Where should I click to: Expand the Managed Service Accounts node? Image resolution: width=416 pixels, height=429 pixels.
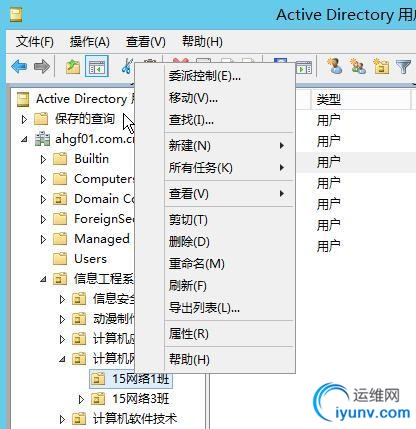(43, 239)
